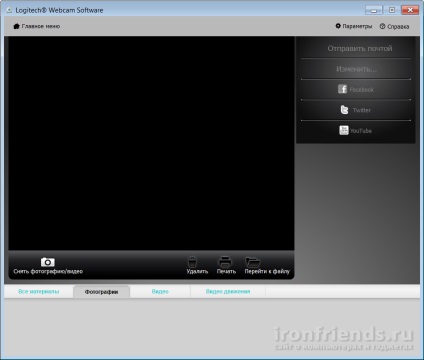Click the gear icon for Параметры
424x360 pixels.
click(338, 26)
